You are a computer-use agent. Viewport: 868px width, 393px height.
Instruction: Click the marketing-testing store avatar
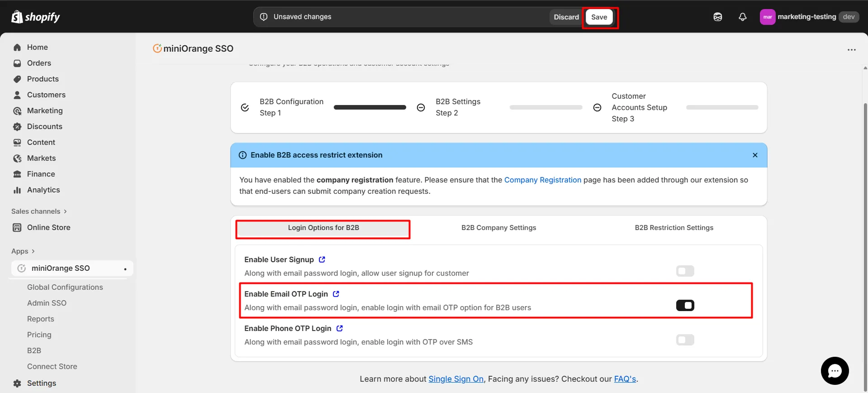[x=768, y=17]
